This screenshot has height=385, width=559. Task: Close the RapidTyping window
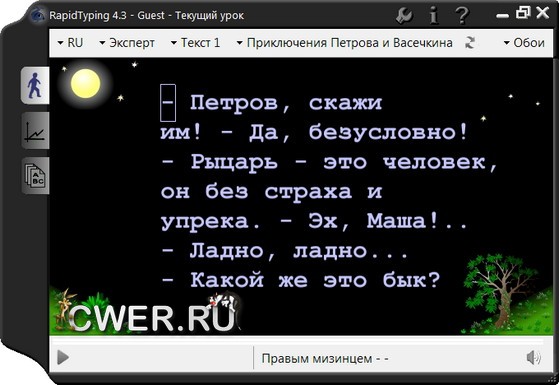tap(542, 13)
